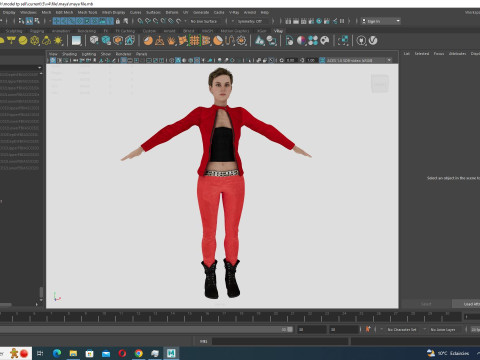
Task: Click the range slider handle on timeline
Action: click(290, 329)
